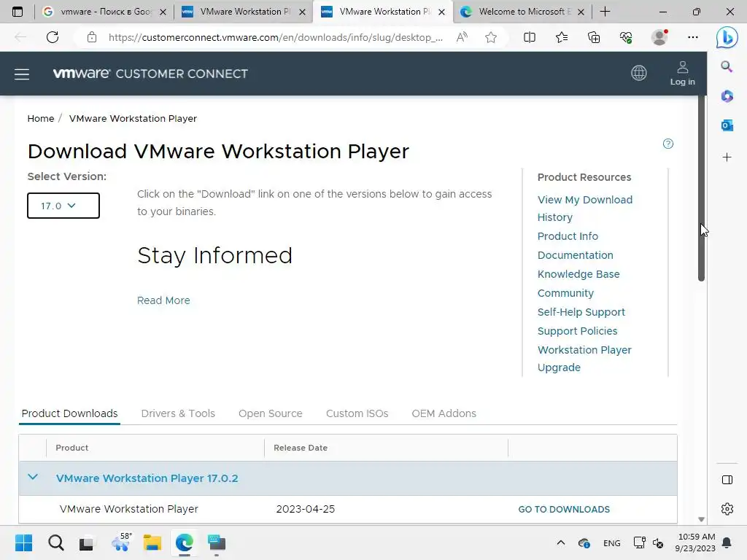Open the help question mark icon
The height and width of the screenshot is (560, 747).
point(668,144)
